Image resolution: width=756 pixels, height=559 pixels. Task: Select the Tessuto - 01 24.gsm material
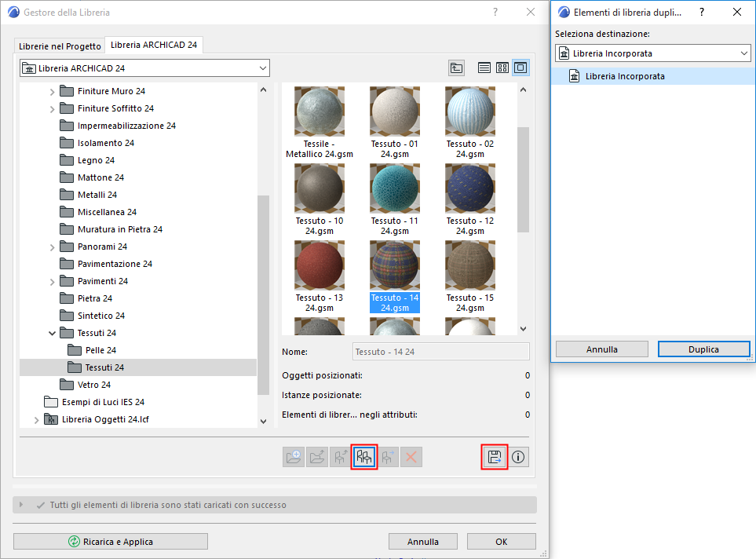click(395, 112)
